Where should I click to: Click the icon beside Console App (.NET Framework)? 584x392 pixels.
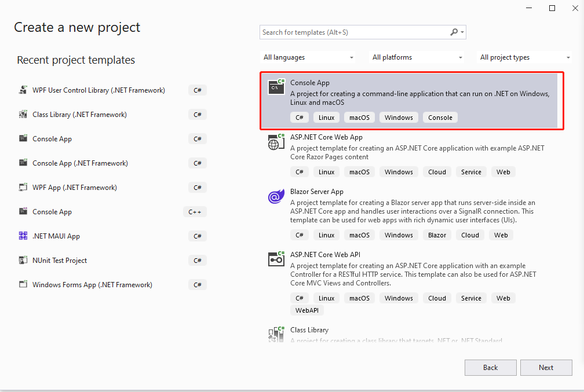[x=23, y=163]
